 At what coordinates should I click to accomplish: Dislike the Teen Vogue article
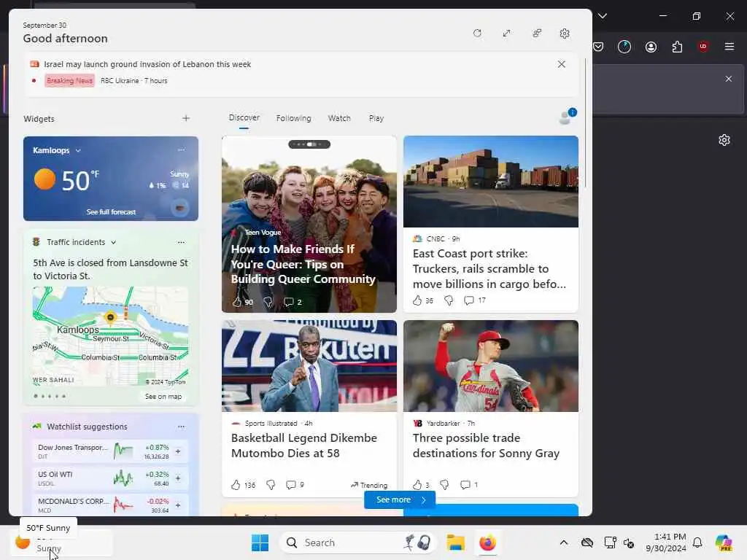coord(268,302)
